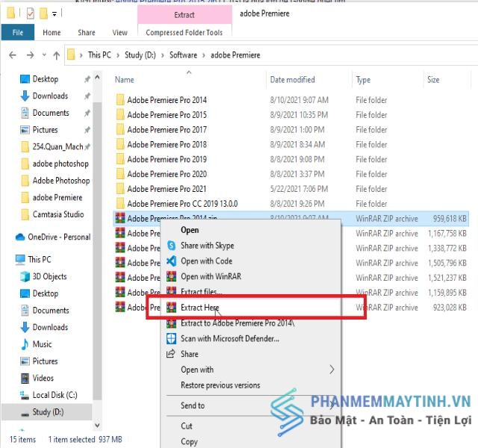The height and width of the screenshot is (448, 478).
Task: Click Study (D:) in address breadcrumb
Action: click(140, 55)
